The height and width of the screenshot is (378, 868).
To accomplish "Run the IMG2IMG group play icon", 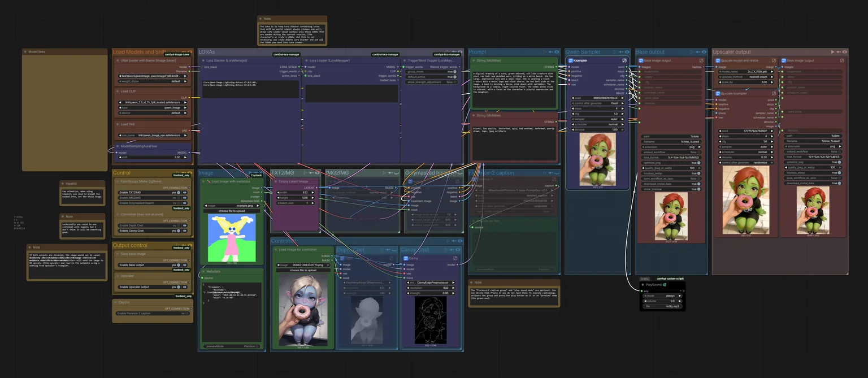I will (384, 173).
